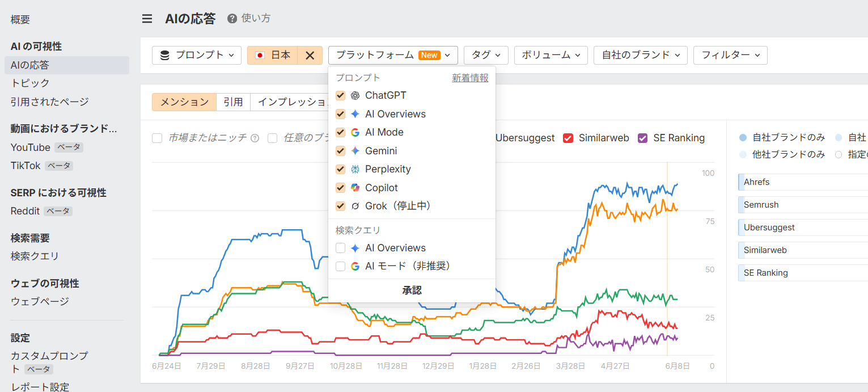Click the help question mark icon
Image resolution: width=868 pixels, height=392 pixels.
tap(232, 19)
